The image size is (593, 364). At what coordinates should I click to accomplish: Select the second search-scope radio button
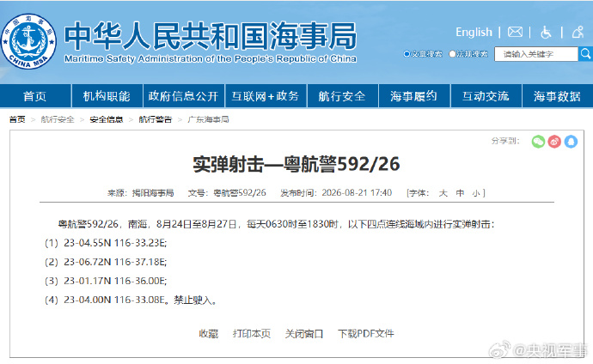pyautogui.click(x=452, y=54)
